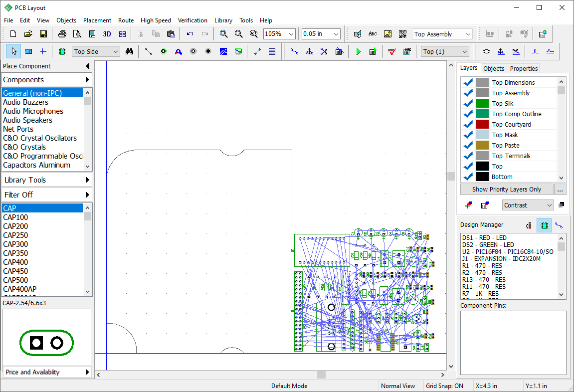
Task: Open the Top Assembly layer dropdown
Action: (468, 34)
